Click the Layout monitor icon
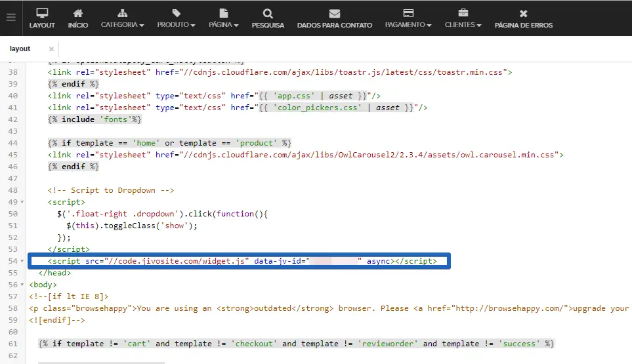 click(42, 13)
